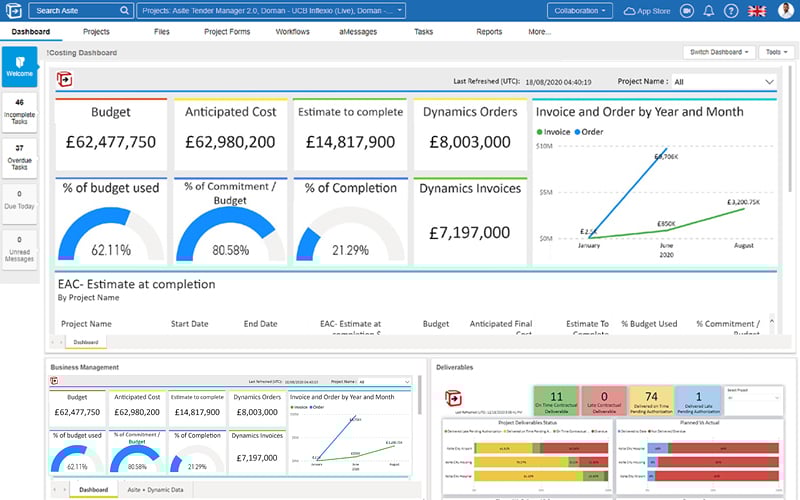This screenshot has width=800, height=500.
Task: Click the Asite icon in Business Management panel
Action: coord(54,381)
